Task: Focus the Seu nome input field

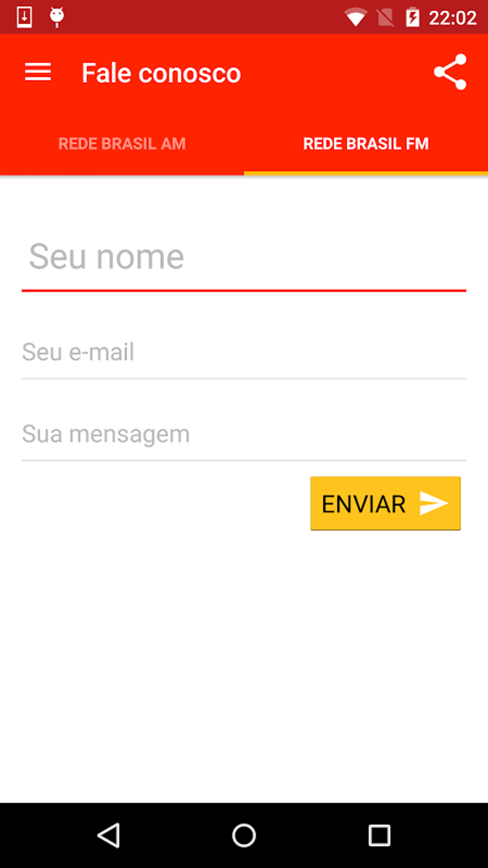Action: coord(244,257)
